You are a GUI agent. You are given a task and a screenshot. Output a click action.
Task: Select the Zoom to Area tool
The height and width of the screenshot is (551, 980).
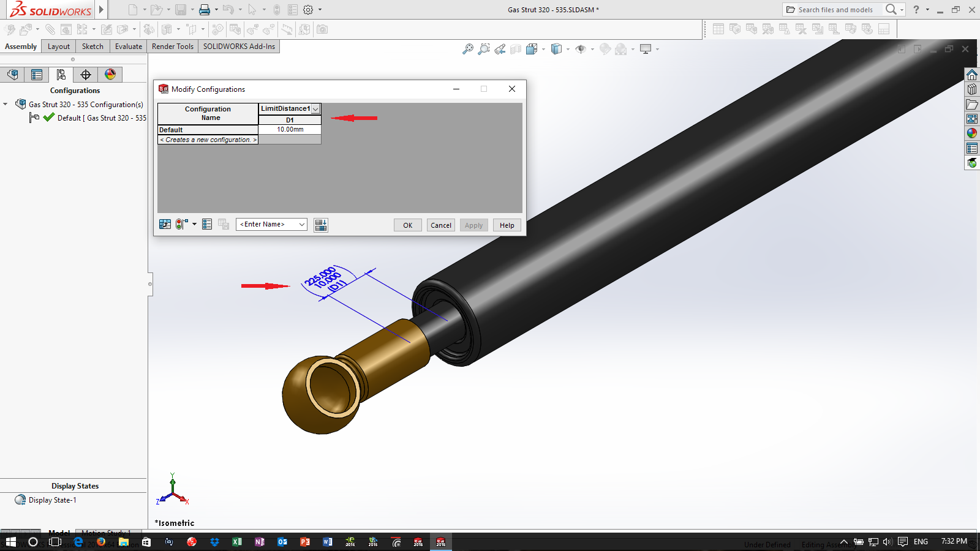click(x=484, y=49)
